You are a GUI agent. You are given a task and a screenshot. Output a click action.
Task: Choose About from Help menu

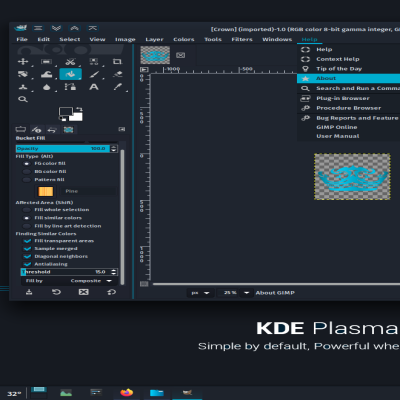tap(348, 78)
